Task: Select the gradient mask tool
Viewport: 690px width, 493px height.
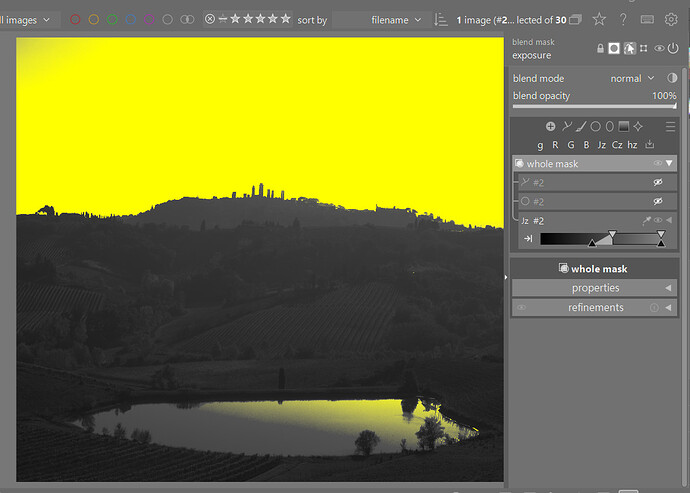Action: click(624, 126)
